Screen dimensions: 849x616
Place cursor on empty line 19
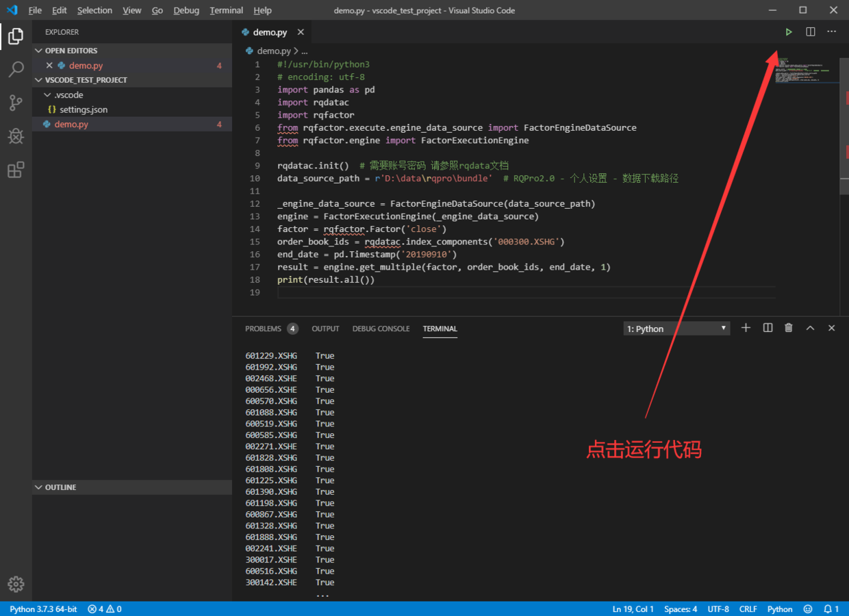point(526,292)
